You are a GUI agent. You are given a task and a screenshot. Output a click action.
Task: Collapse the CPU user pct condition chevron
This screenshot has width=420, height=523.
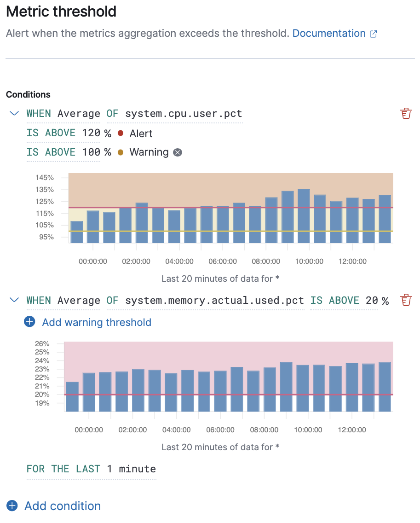point(14,113)
